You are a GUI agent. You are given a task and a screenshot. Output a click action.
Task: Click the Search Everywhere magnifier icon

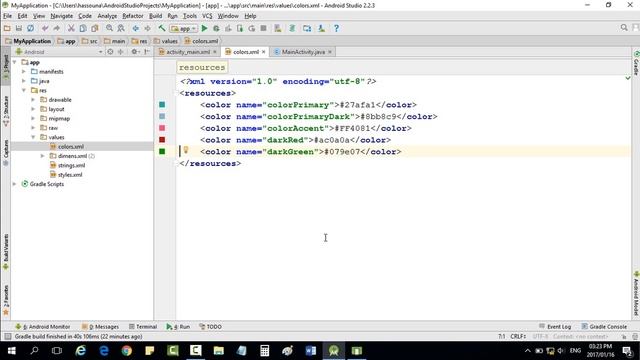624,28
